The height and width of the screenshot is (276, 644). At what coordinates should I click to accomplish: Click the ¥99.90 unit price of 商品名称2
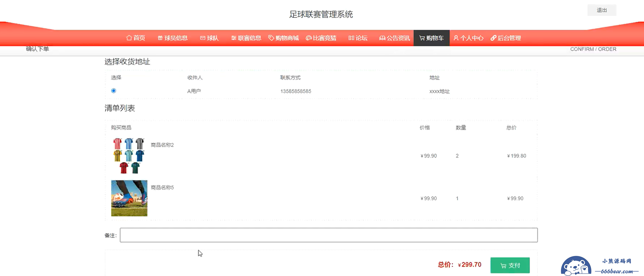point(429,156)
